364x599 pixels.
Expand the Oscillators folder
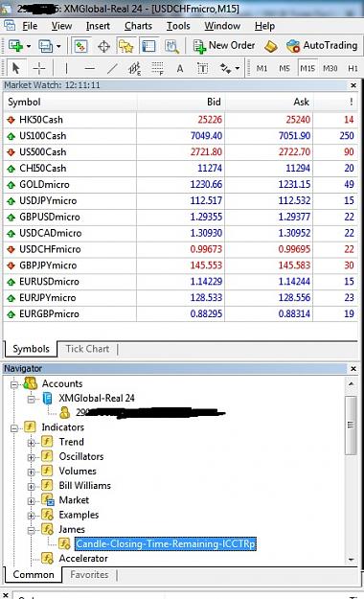(32, 457)
